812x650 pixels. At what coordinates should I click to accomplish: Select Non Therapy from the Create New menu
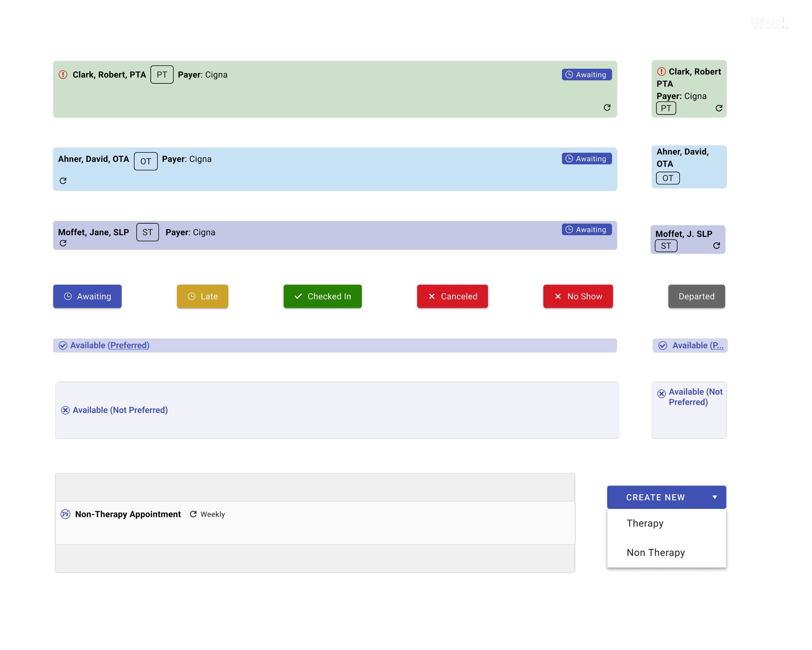pos(655,553)
